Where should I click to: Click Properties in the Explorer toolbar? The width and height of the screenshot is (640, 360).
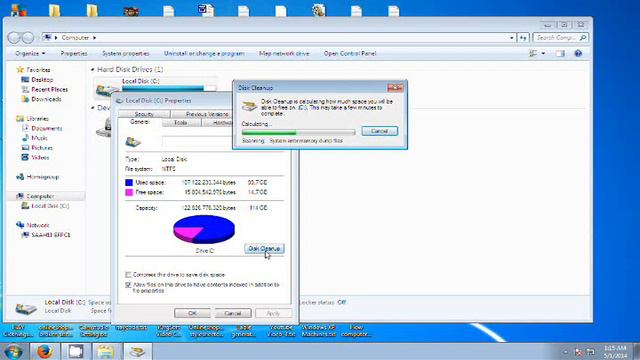pyautogui.click(x=74, y=53)
